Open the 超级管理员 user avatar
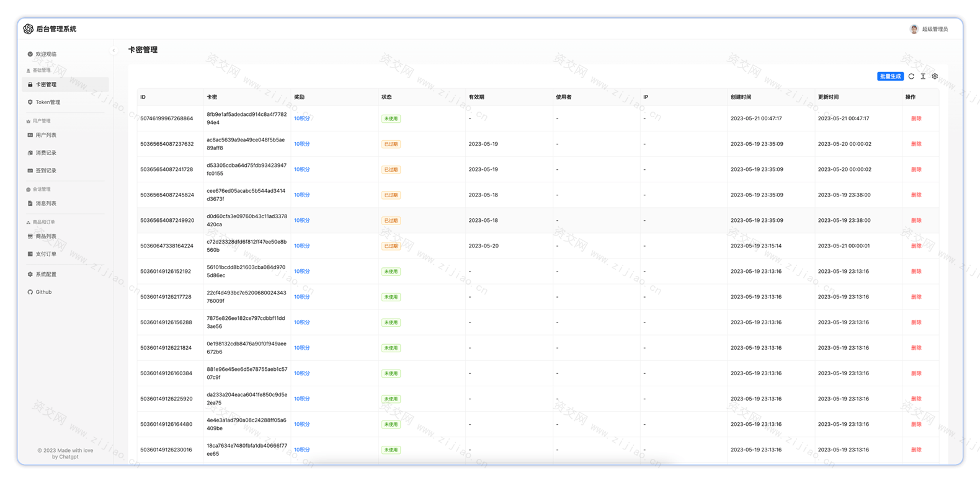This screenshot has height=488, width=980. point(914,29)
